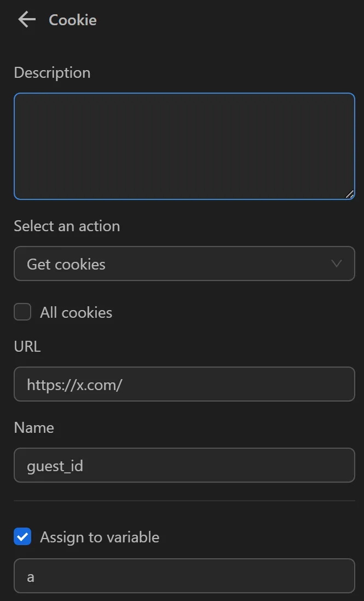Image resolution: width=364 pixels, height=601 pixels.
Task: Click the dropdown chevron on Get cookies
Action: (338, 264)
